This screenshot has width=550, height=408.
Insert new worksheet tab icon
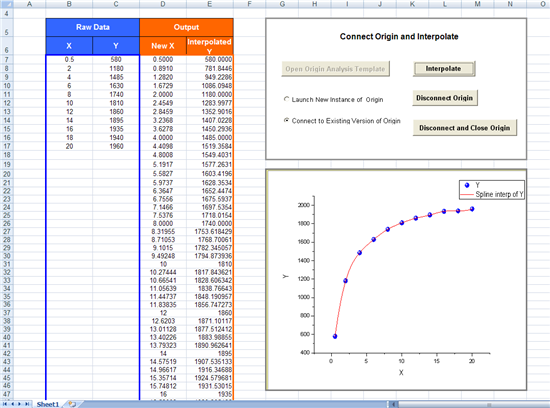coord(72,404)
